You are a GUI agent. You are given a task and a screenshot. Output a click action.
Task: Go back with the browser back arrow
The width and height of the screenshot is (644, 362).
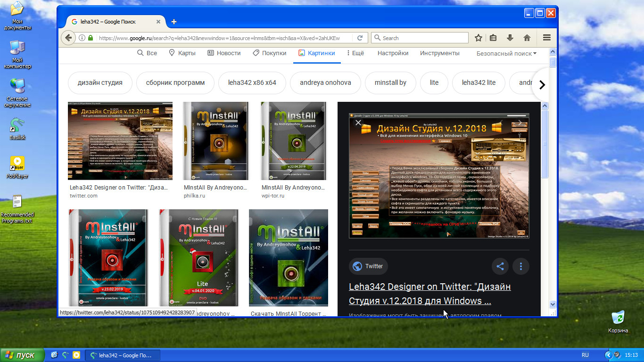click(69, 38)
